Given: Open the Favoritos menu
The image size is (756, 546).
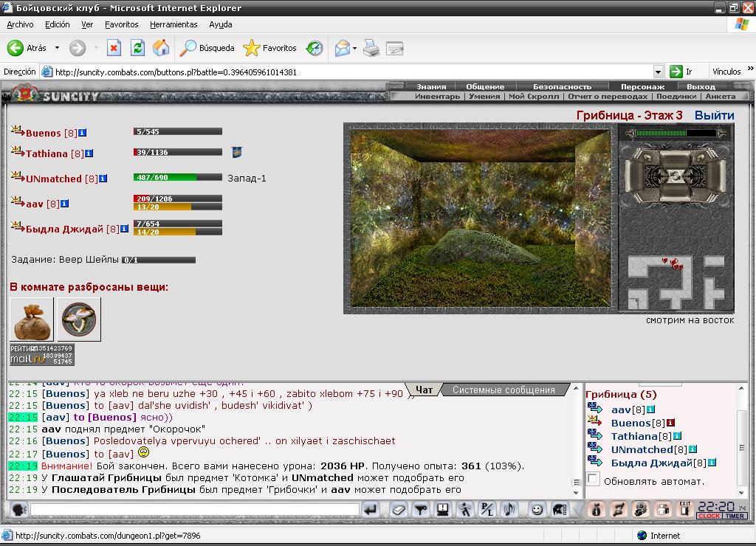Looking at the screenshot, I should pos(122,24).
